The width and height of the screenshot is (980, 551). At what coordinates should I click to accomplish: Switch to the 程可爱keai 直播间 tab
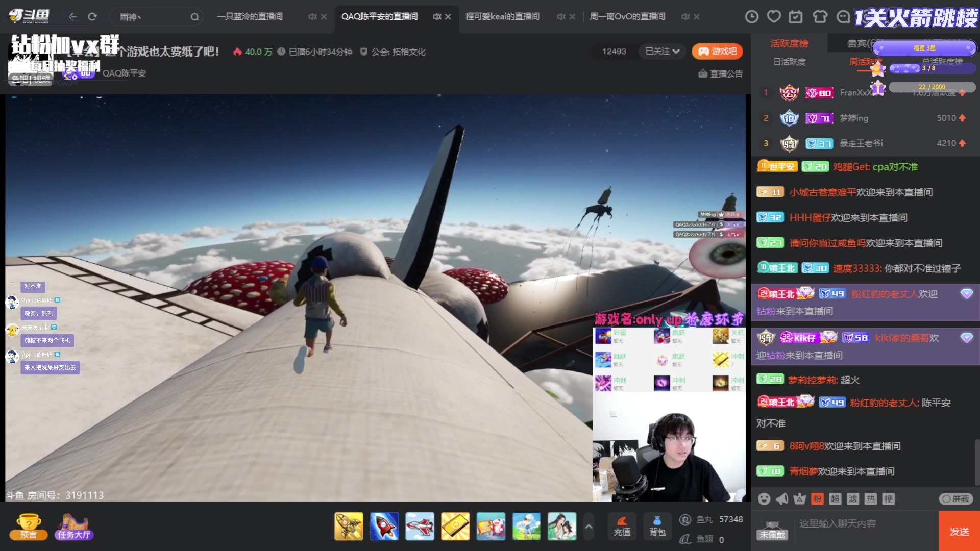pos(503,16)
